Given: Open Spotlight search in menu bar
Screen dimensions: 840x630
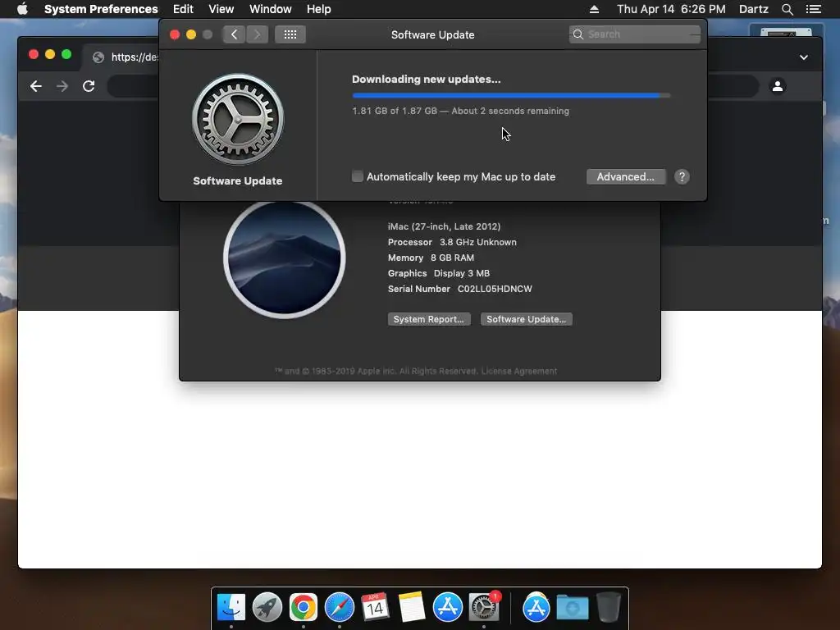Looking at the screenshot, I should pyautogui.click(x=787, y=9).
